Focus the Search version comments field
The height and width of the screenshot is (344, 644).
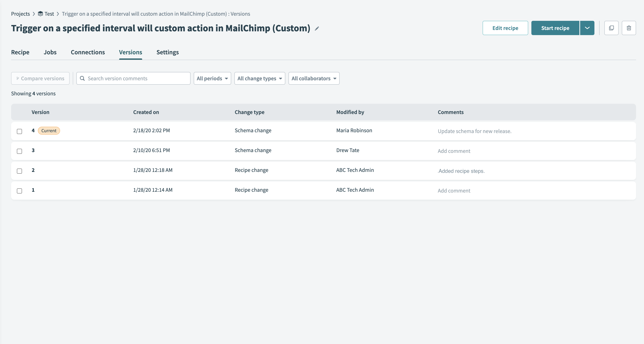[x=137, y=79]
